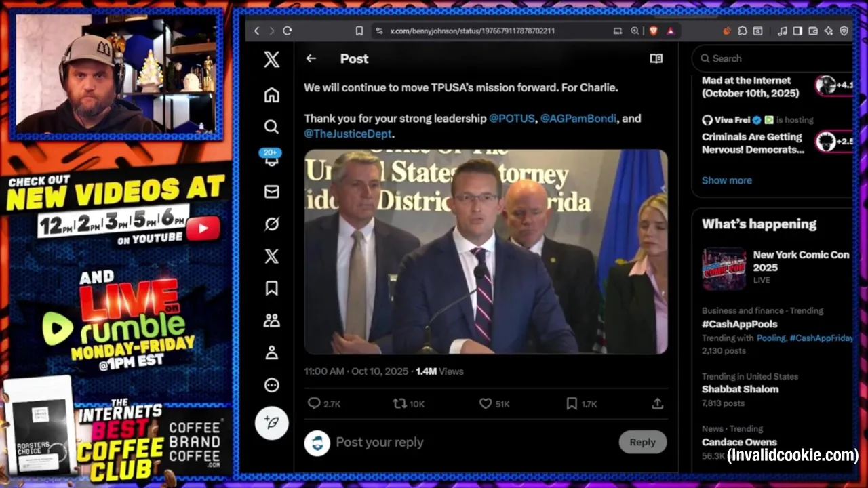Open Brave Wallet icon
Image resolution: width=868 pixels, height=488 pixels.
tap(813, 30)
